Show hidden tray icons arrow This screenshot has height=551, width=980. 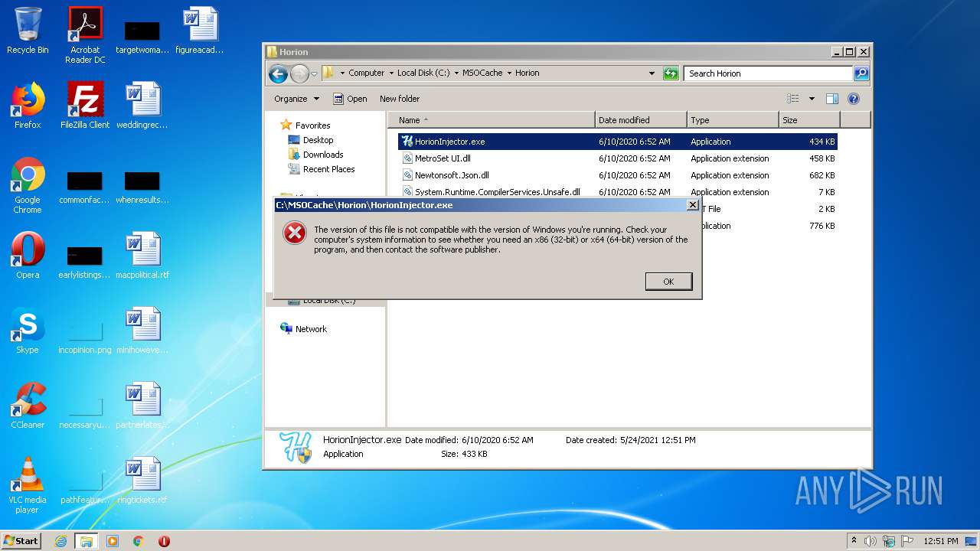[x=854, y=541]
